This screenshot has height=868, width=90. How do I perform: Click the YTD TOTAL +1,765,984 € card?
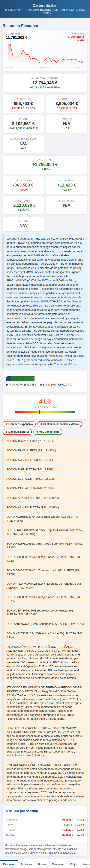tap(45, 164)
